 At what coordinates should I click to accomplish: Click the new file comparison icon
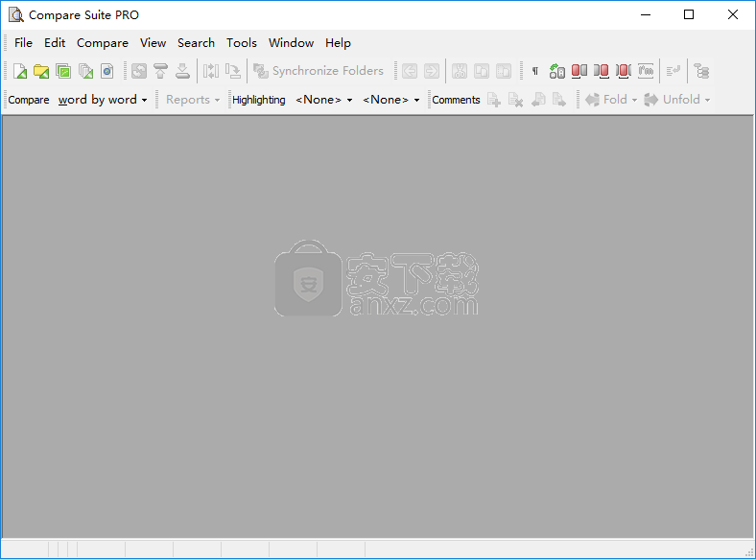point(20,71)
